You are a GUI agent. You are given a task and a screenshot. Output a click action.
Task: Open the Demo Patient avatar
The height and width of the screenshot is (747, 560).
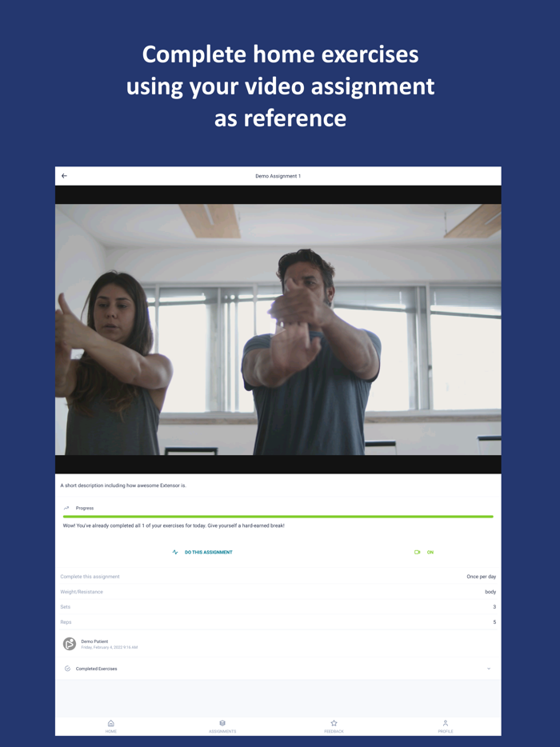pyautogui.click(x=70, y=644)
